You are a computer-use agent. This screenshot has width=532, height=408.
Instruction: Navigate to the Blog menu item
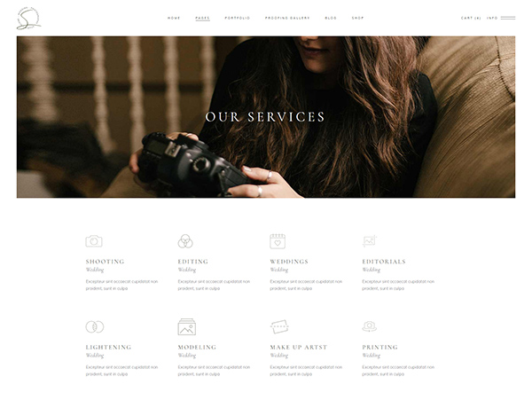coord(331,18)
